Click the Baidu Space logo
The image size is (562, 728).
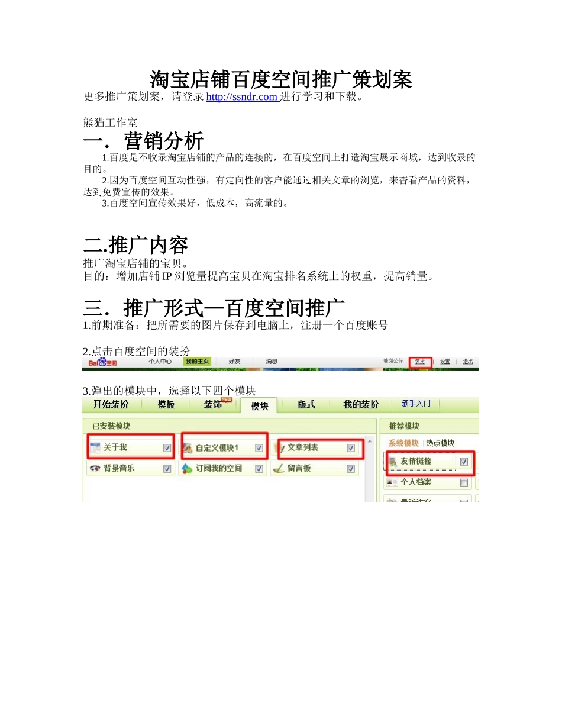[103, 362]
